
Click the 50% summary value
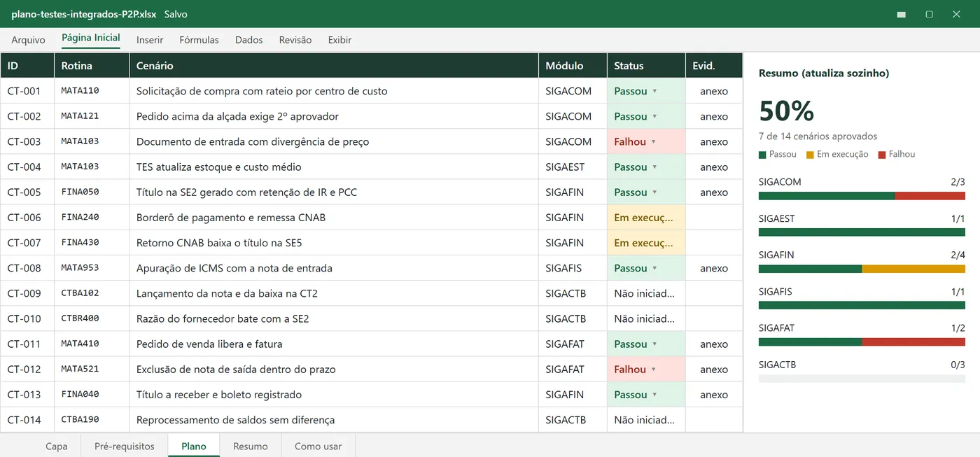click(x=786, y=111)
